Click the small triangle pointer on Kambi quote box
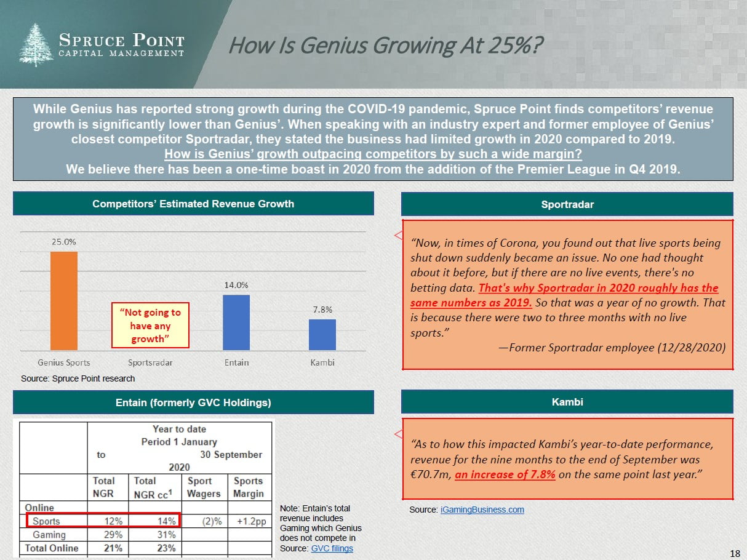 (x=397, y=433)
